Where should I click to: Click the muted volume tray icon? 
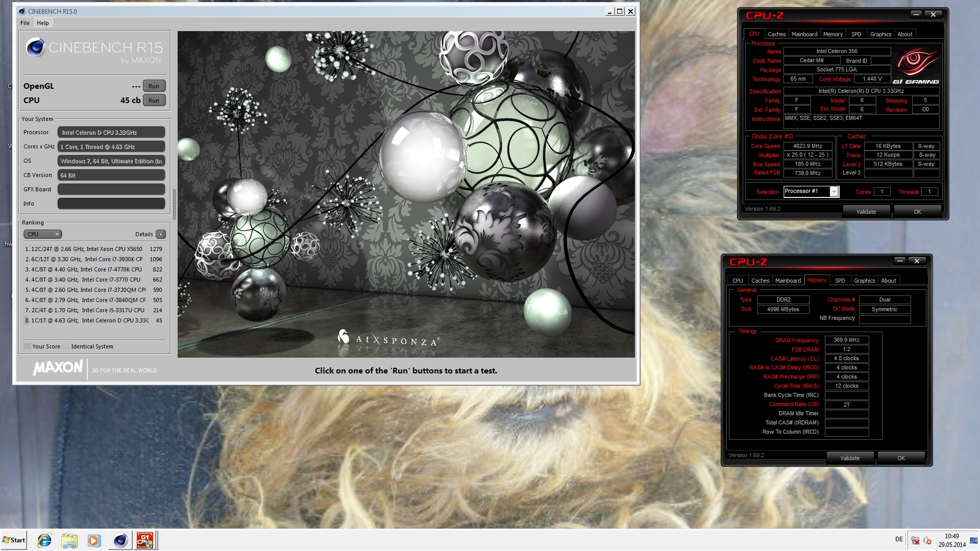pyautogui.click(x=927, y=540)
